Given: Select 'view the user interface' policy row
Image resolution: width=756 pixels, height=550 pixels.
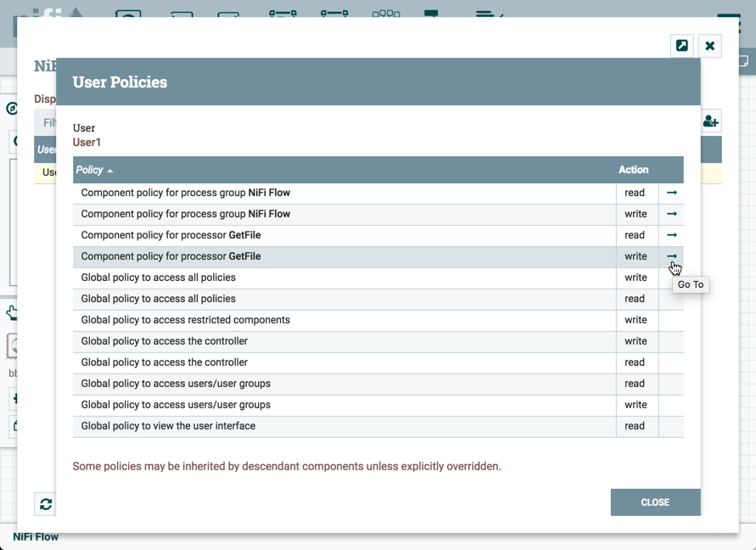Looking at the screenshot, I should [x=339, y=427].
